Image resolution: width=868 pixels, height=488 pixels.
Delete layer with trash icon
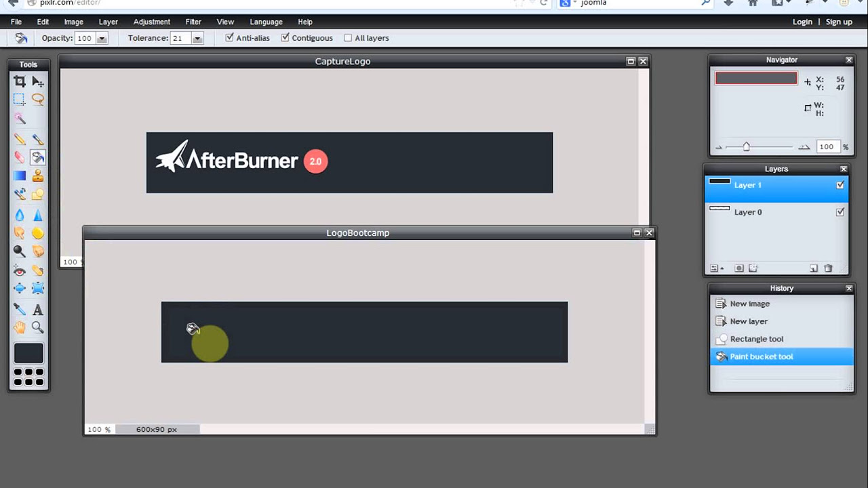click(x=828, y=268)
